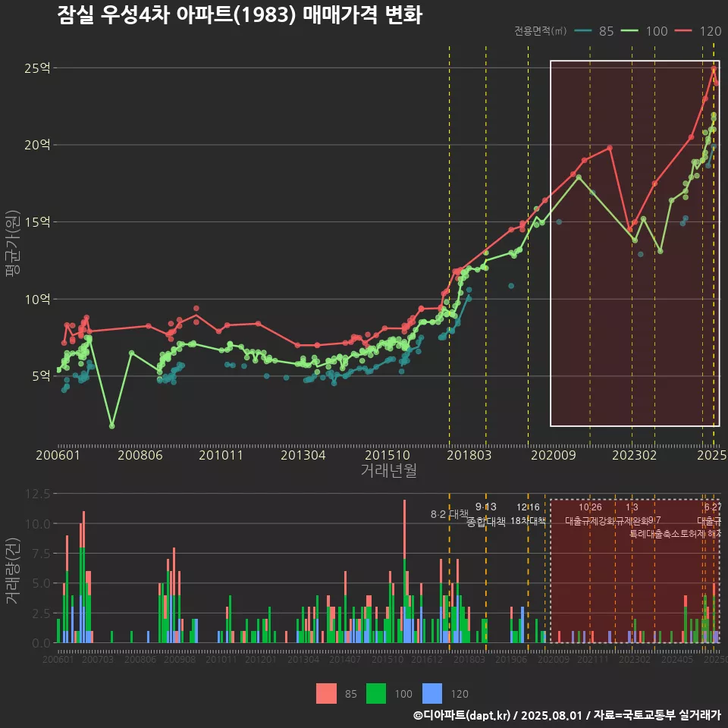Select the teal 85 series in top legend
Screen dimensions: 728x728
pos(594,31)
